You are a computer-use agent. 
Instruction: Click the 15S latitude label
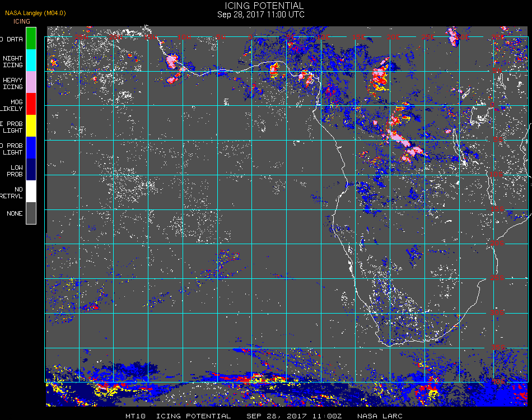(x=497, y=209)
